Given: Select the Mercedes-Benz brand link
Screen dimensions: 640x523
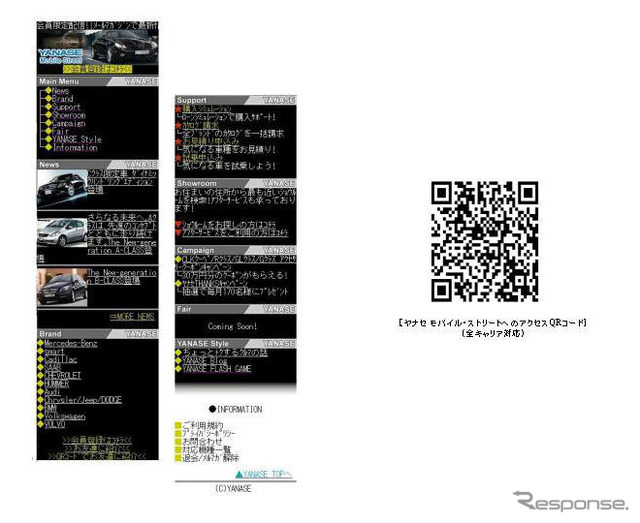Looking at the screenshot, I should click(71, 343).
